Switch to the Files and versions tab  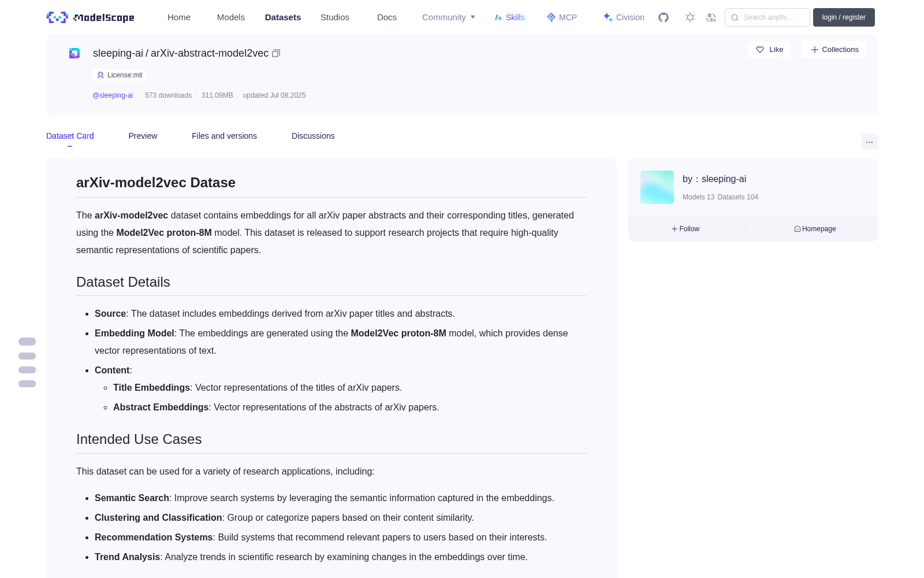(224, 136)
